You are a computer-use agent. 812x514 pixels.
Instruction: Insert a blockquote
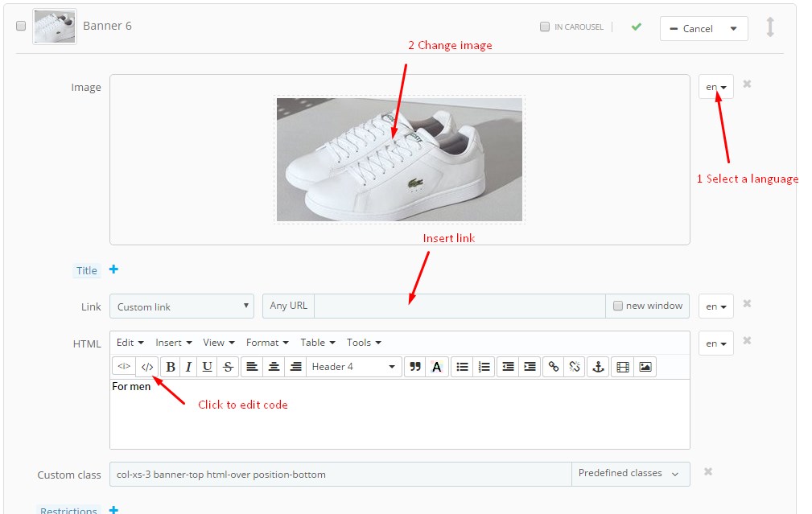click(x=414, y=367)
